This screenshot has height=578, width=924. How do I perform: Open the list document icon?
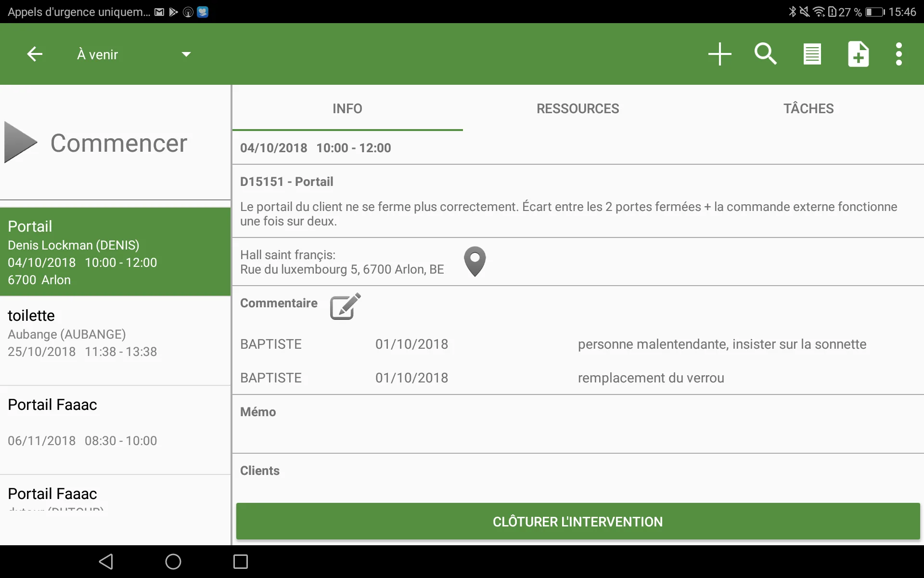pyautogui.click(x=812, y=54)
